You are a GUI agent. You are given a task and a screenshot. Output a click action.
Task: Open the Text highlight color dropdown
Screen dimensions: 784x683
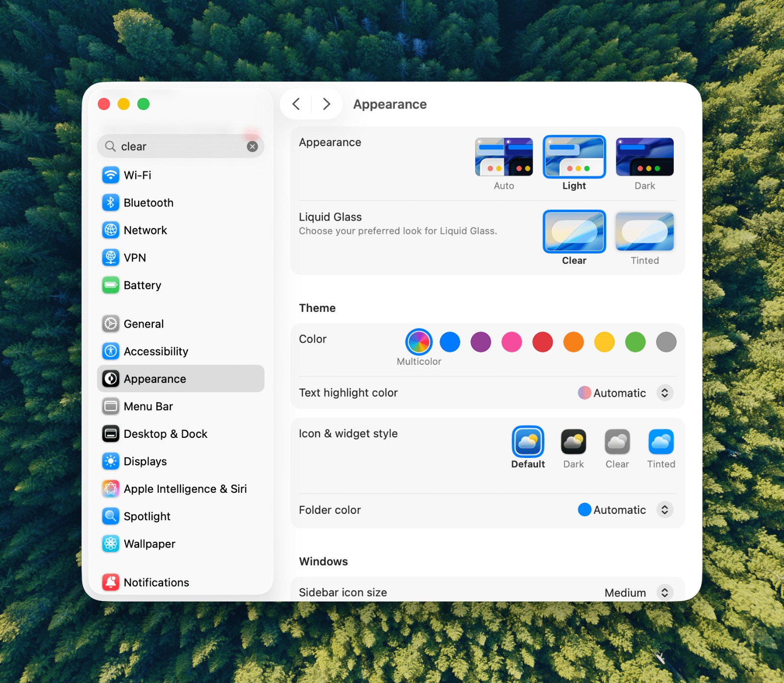click(665, 393)
